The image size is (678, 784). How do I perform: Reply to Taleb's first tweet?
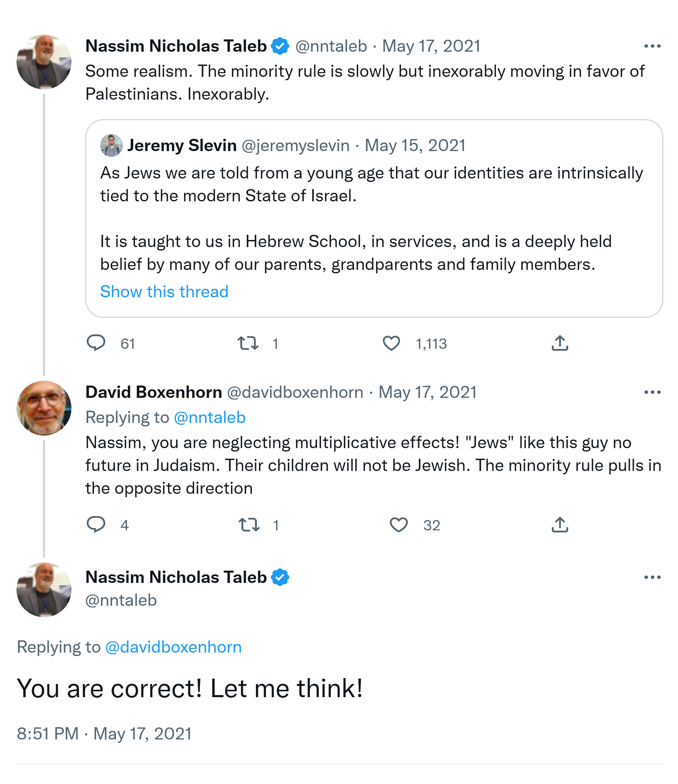tap(96, 343)
